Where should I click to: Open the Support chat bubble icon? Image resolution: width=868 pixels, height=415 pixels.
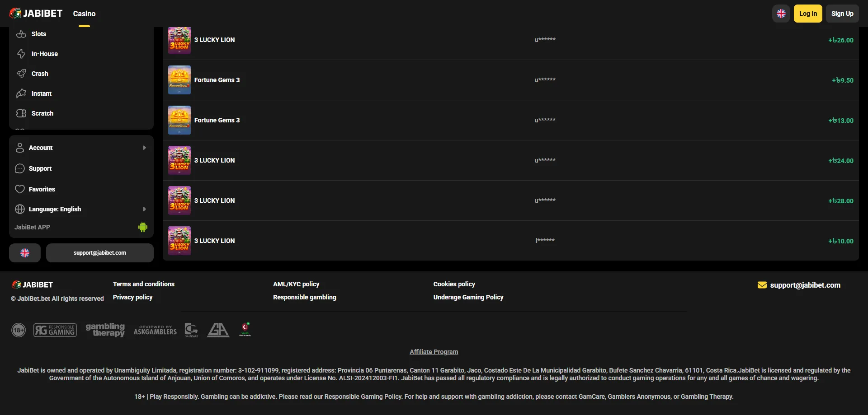coord(20,168)
